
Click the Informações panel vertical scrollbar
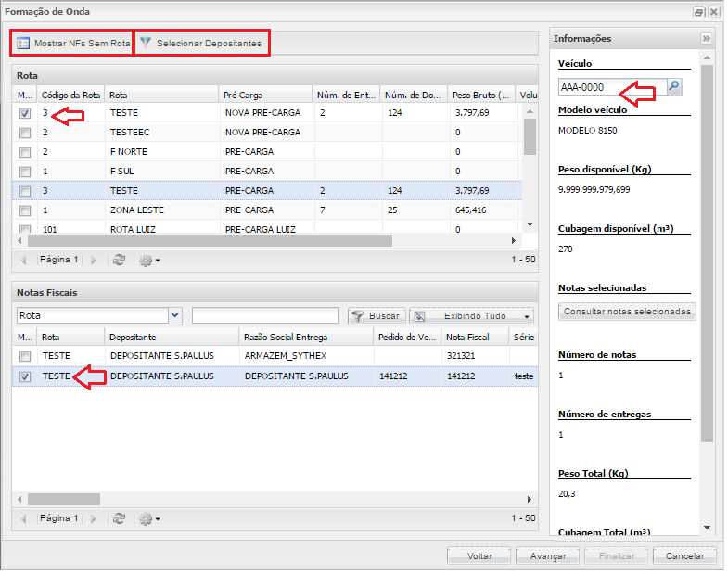pos(707,253)
